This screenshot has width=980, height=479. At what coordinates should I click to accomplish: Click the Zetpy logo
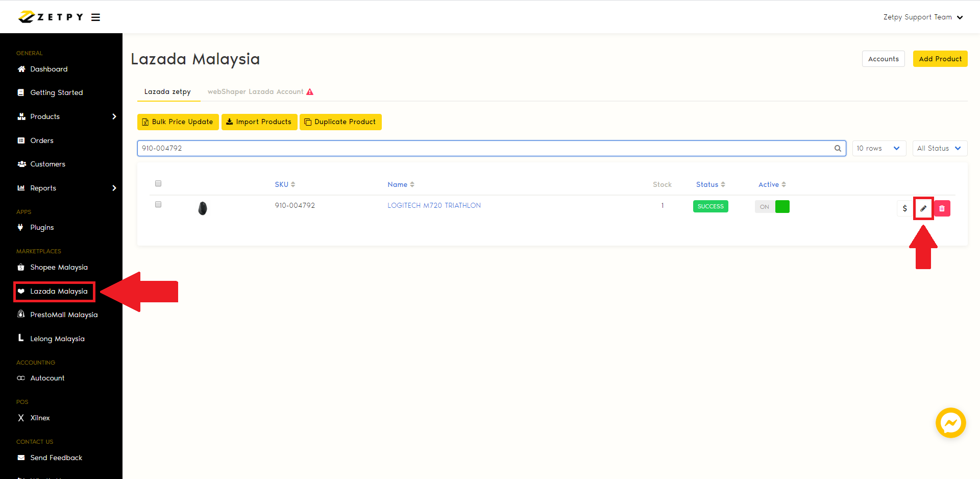click(x=51, y=17)
